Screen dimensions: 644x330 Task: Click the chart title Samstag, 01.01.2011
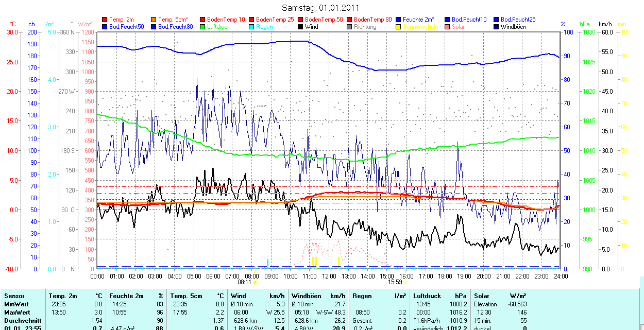[321, 8]
